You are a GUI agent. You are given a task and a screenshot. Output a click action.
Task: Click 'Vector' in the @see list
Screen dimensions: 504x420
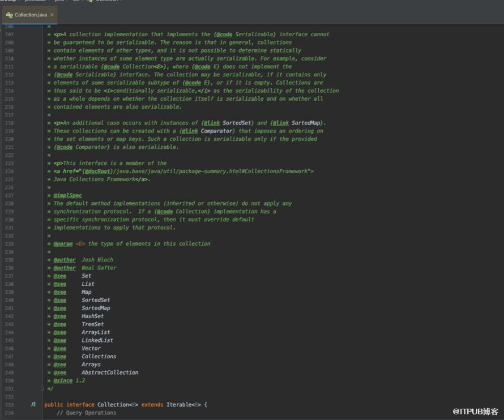91,348
